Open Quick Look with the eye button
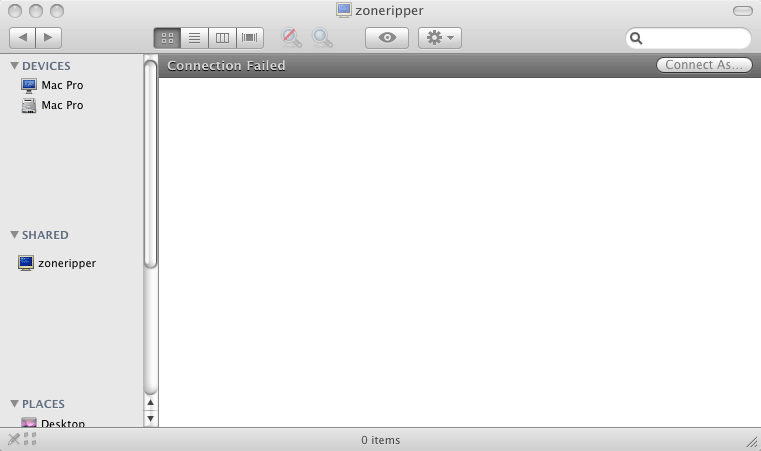 point(387,38)
